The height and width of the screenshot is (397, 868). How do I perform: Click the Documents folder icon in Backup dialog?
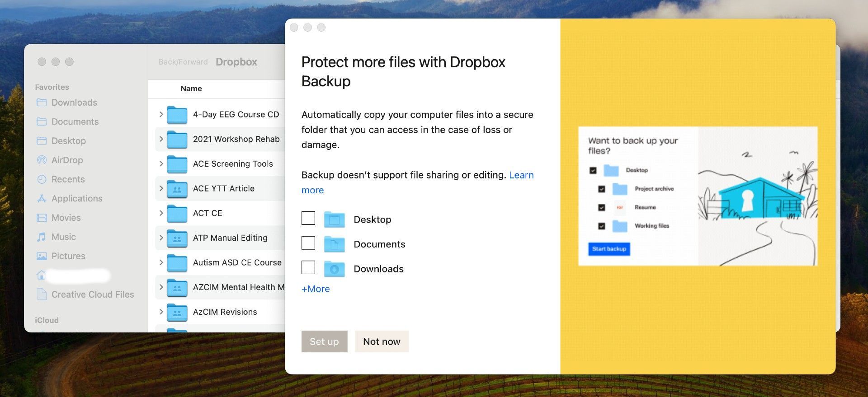coord(335,244)
